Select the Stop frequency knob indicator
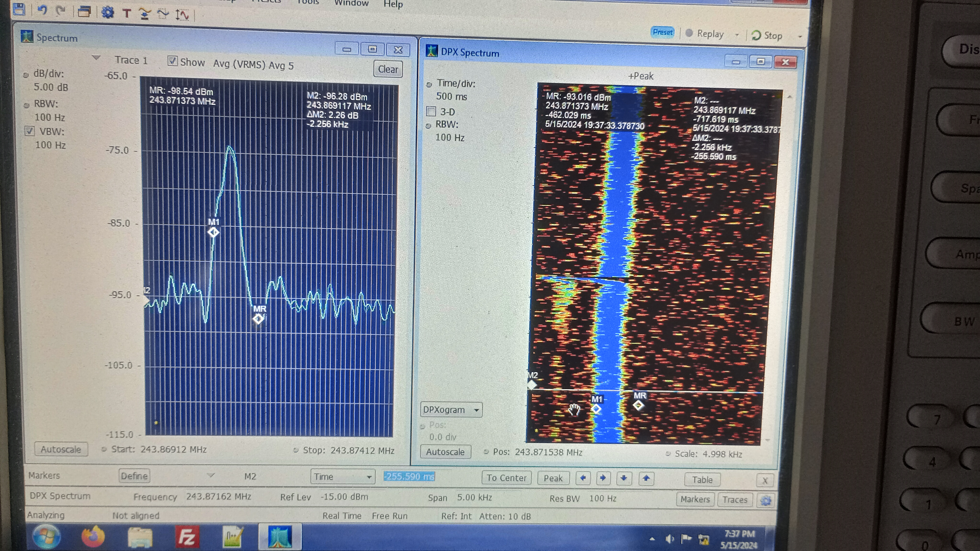 296,450
